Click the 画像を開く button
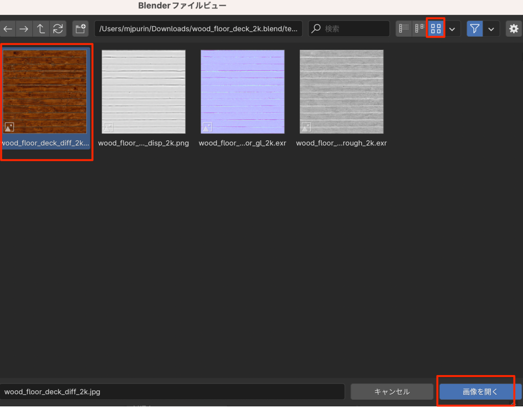The image size is (523, 420). 480,392
